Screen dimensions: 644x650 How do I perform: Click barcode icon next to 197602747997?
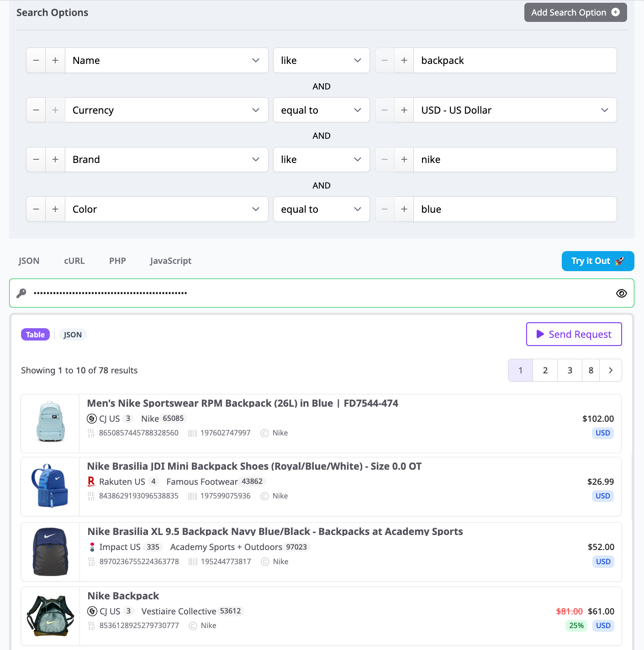pos(193,433)
